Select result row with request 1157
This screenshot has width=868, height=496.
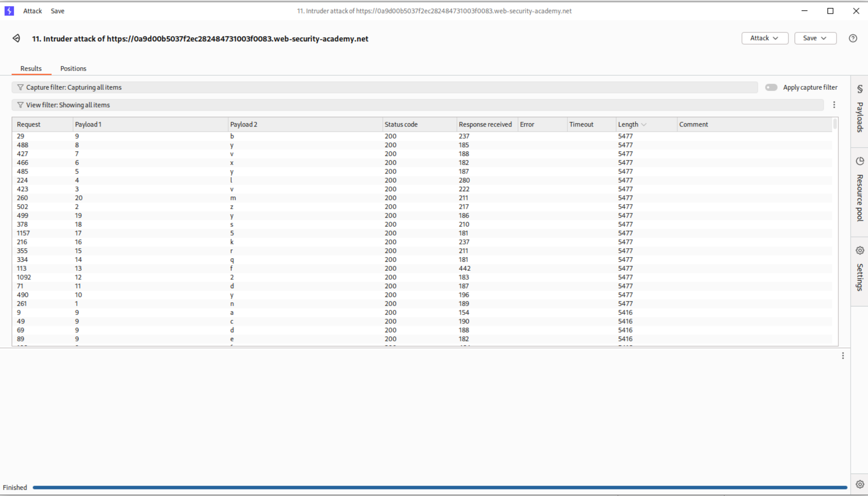[x=188, y=233]
